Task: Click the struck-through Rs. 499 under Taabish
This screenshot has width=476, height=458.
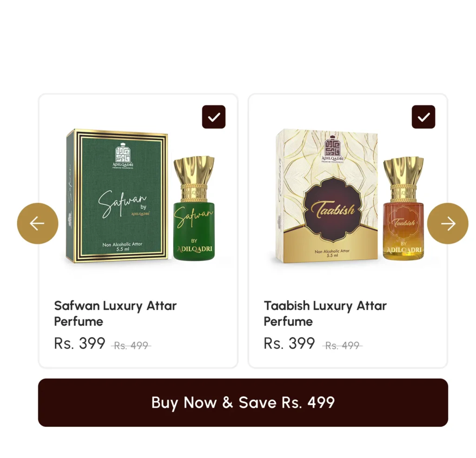Action: [x=342, y=346]
